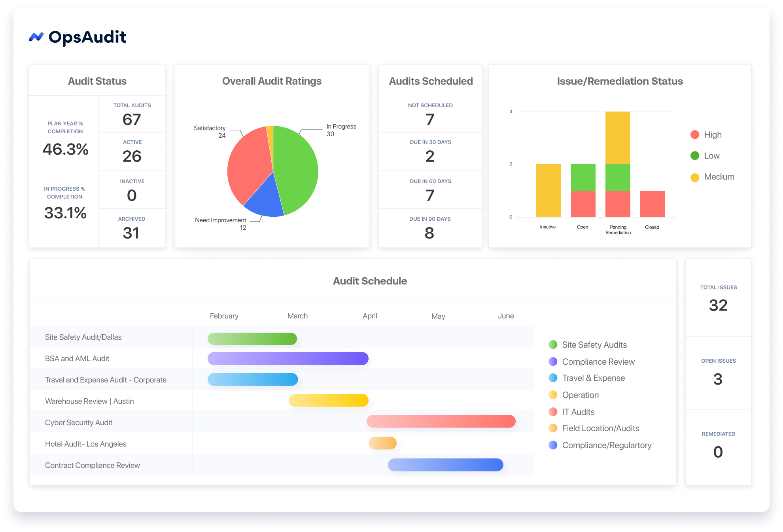Viewport: 783px width, 532px height.
Task: Click the OpsAudit logo icon
Action: click(36, 37)
